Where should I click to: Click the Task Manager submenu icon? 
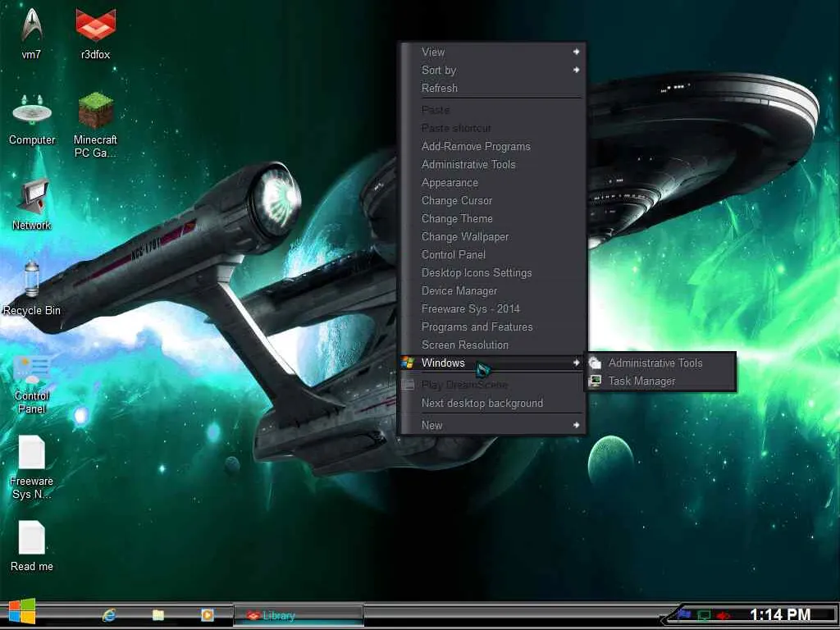click(596, 381)
